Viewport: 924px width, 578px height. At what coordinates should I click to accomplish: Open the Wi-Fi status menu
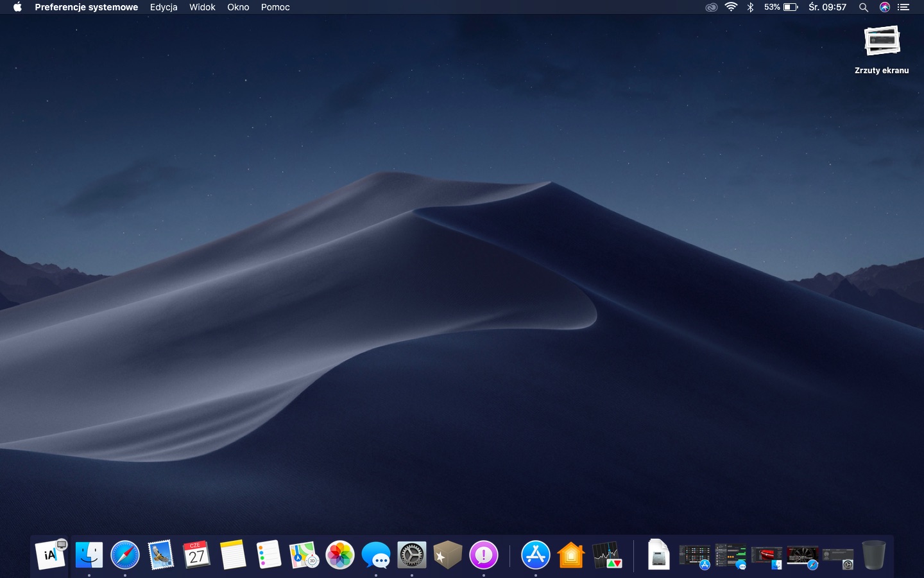[x=731, y=7]
